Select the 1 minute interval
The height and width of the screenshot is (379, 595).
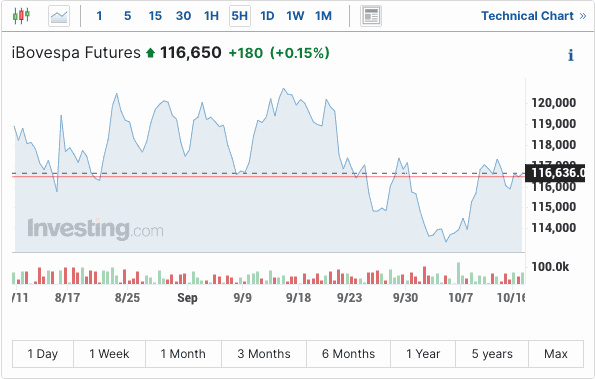tap(99, 16)
